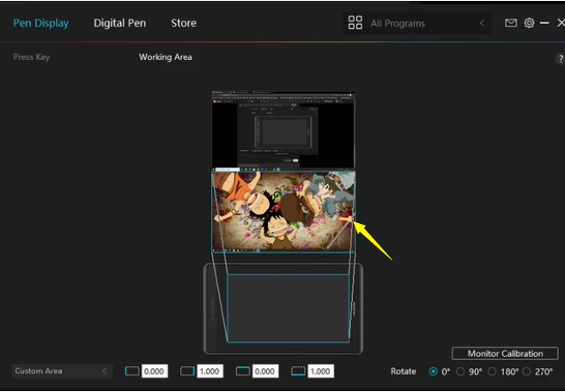
Task: Minimize the driver window
Action: point(544,23)
